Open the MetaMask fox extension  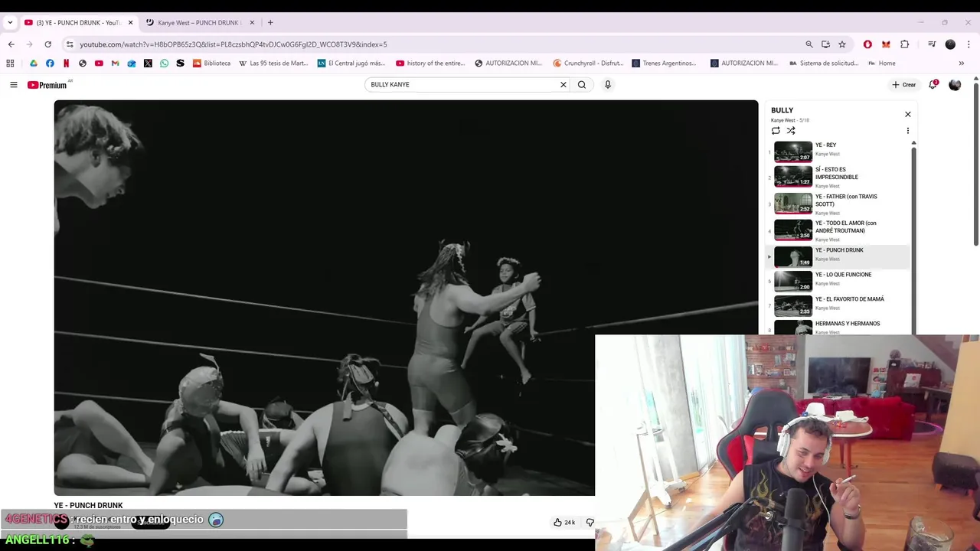pyautogui.click(x=886, y=44)
